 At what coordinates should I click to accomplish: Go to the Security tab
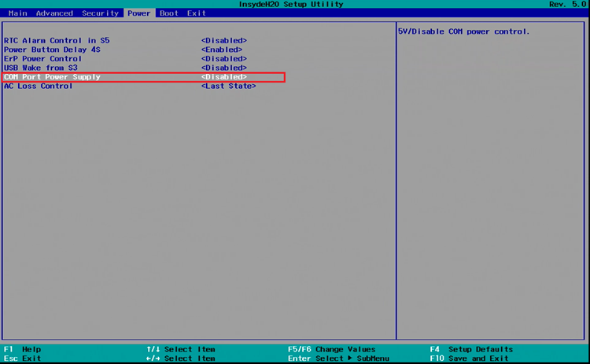point(100,13)
